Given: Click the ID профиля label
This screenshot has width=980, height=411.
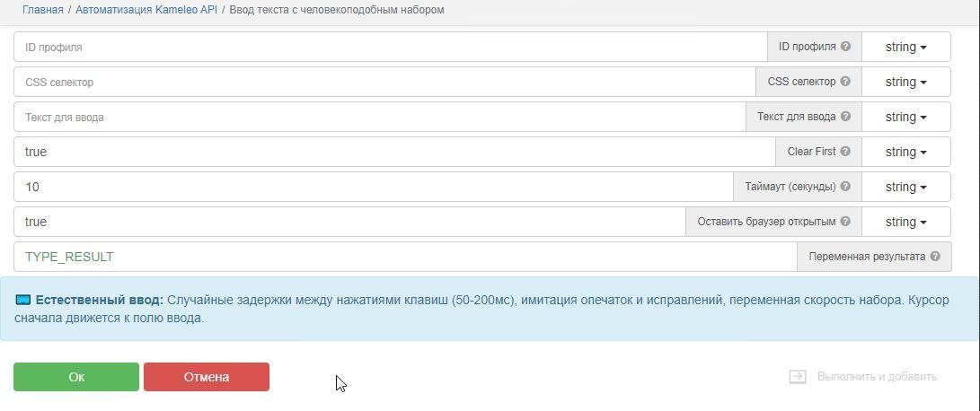Looking at the screenshot, I should tap(807, 47).
